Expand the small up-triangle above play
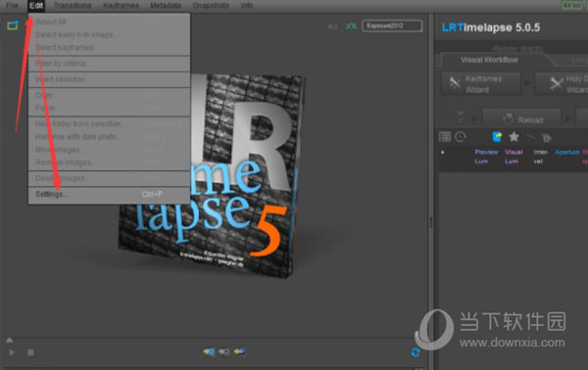This screenshot has height=370, width=588. (x=10, y=340)
